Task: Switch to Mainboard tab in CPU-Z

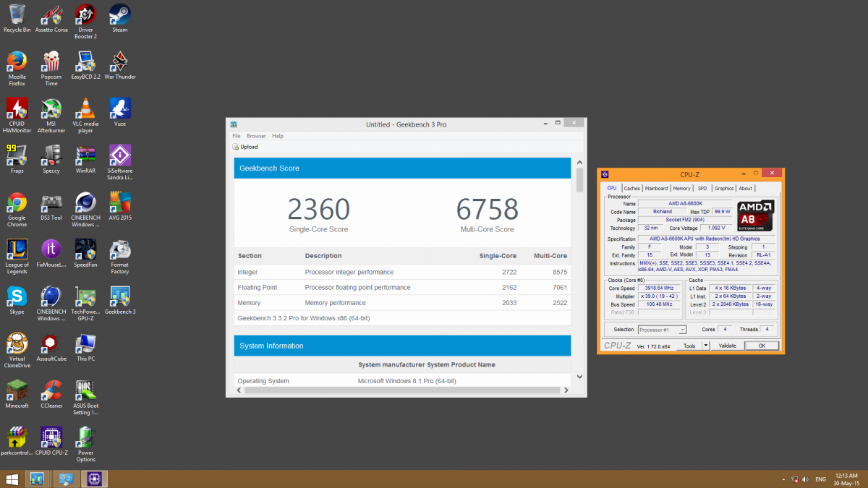Action: coord(657,189)
